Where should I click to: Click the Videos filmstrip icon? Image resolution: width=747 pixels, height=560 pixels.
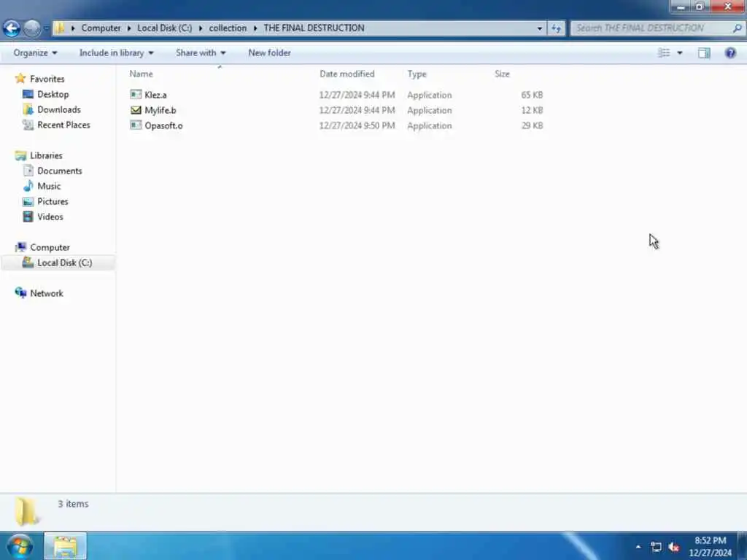pos(28,217)
